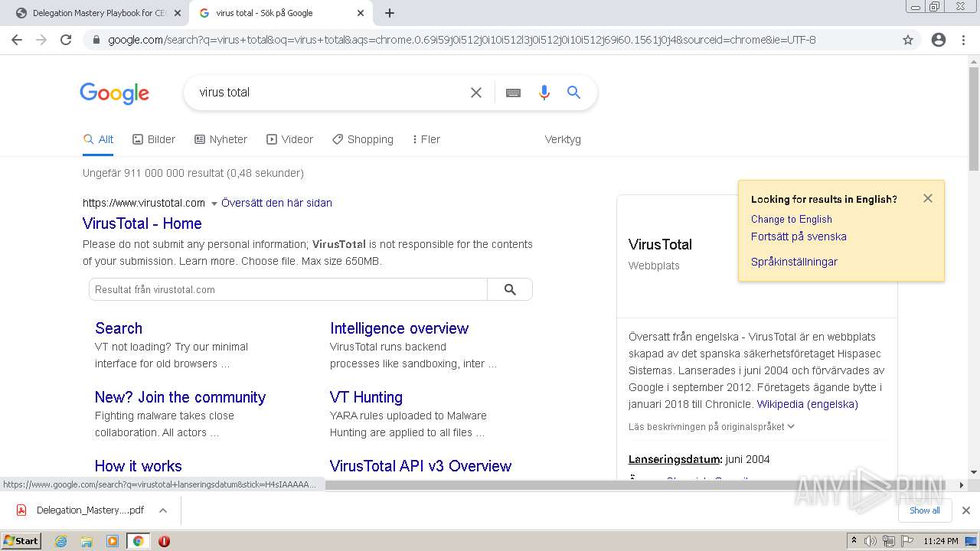Click the Chrome taskbar icon
980x551 pixels.
point(139,541)
